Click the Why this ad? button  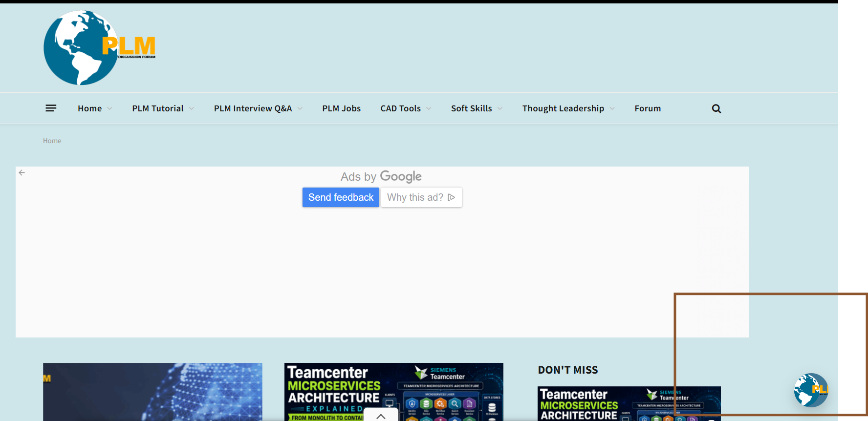click(x=421, y=197)
